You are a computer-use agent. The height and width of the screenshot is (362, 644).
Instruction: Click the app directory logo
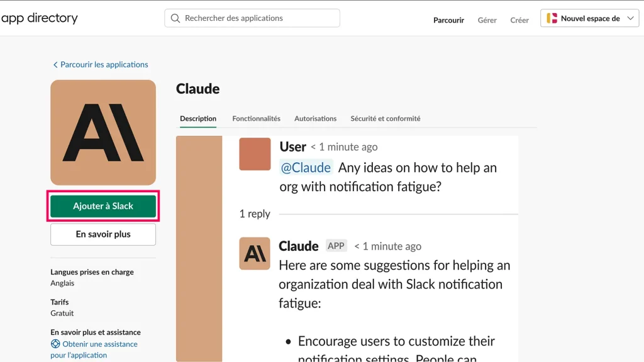click(x=40, y=18)
